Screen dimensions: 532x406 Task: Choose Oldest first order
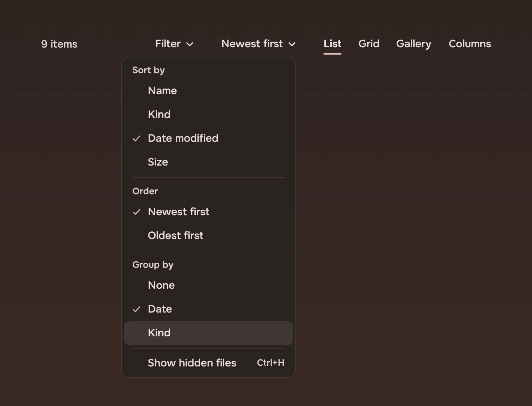point(209,236)
